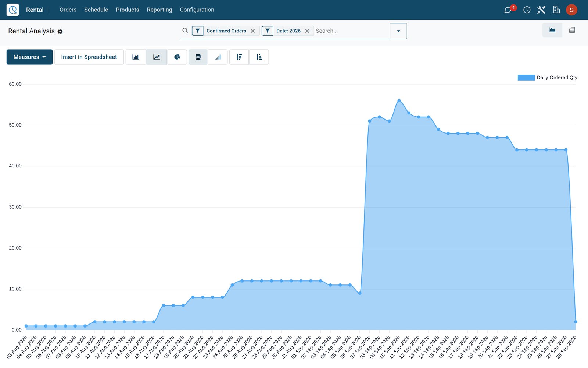
Task: Switch to pie chart mode
Action: point(177,57)
